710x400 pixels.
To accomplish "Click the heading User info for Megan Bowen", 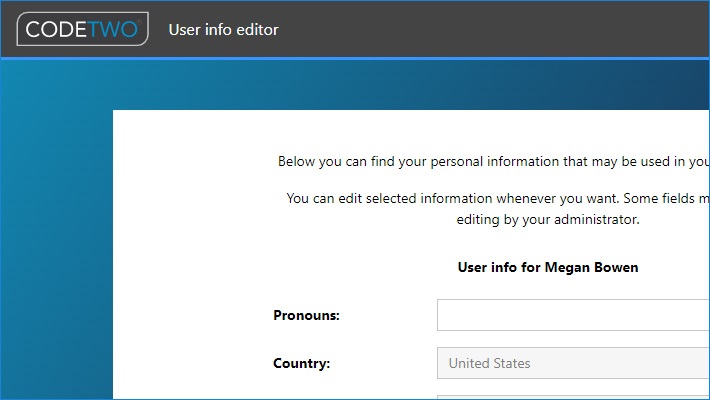I will (x=548, y=267).
